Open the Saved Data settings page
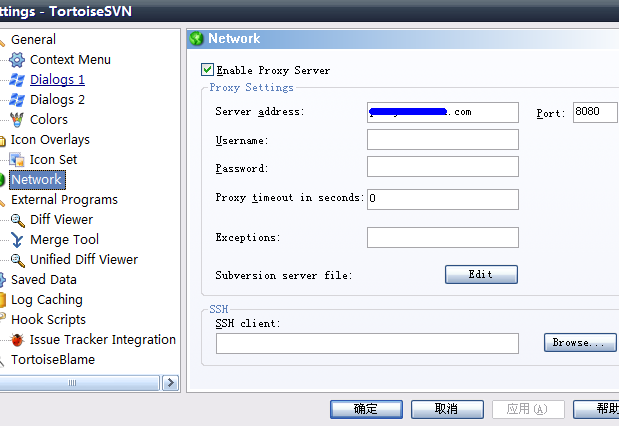 pyautogui.click(x=43, y=280)
